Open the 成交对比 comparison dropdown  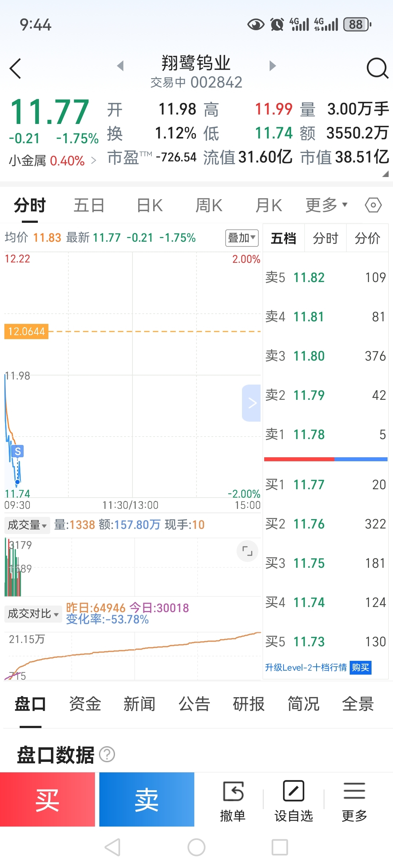click(x=33, y=614)
